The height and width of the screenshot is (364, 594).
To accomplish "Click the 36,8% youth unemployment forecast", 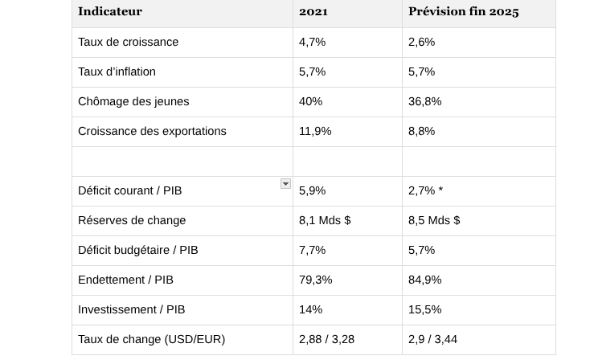I will 424,101.
